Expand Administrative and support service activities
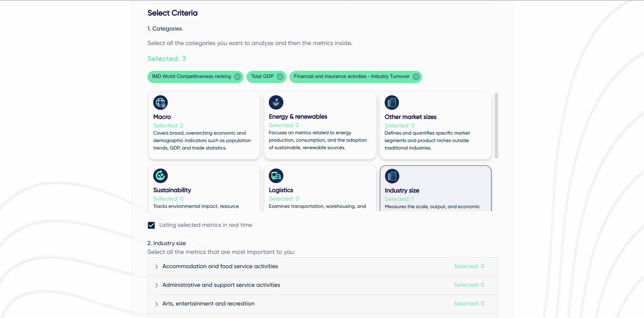 (x=323, y=285)
